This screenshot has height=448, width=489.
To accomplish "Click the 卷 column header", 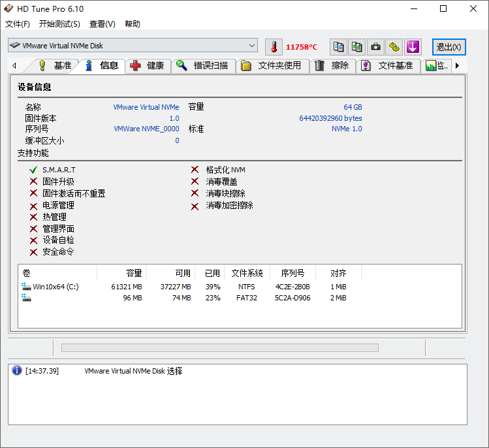I will pyautogui.click(x=57, y=273).
